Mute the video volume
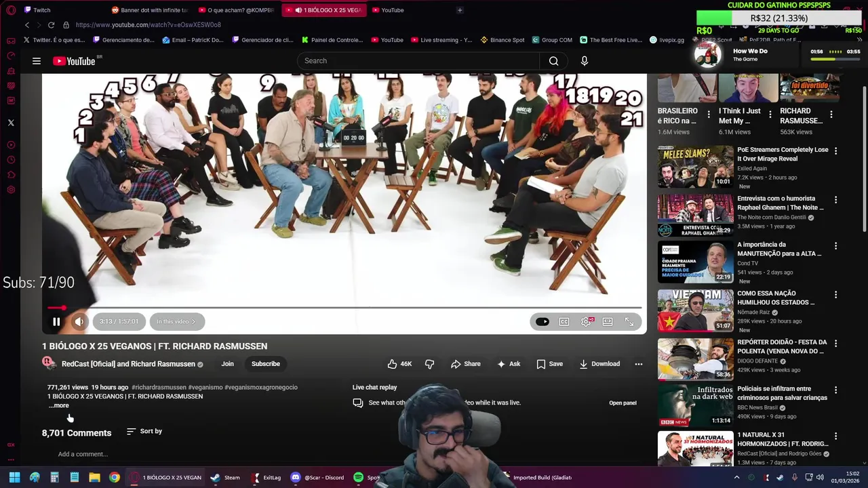 coord(79,321)
